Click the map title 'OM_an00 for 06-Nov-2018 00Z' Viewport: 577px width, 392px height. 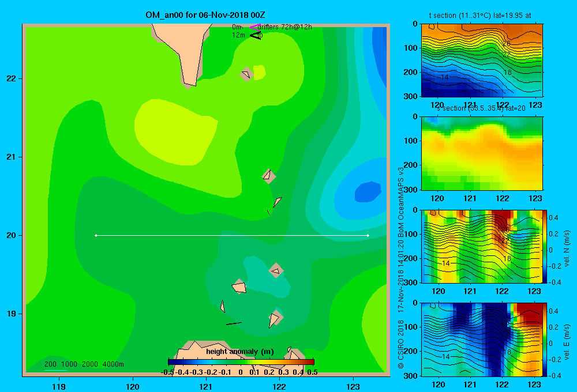(205, 15)
